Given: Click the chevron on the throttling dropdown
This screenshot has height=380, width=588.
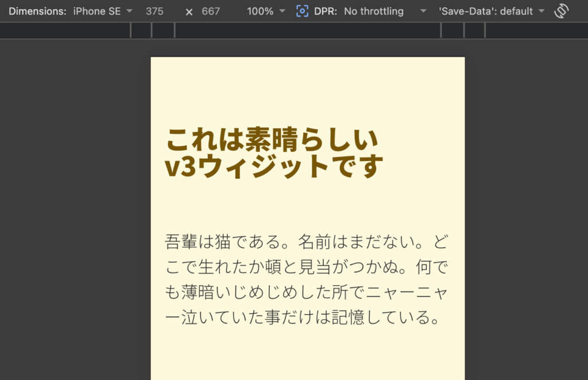Looking at the screenshot, I should tap(423, 10).
